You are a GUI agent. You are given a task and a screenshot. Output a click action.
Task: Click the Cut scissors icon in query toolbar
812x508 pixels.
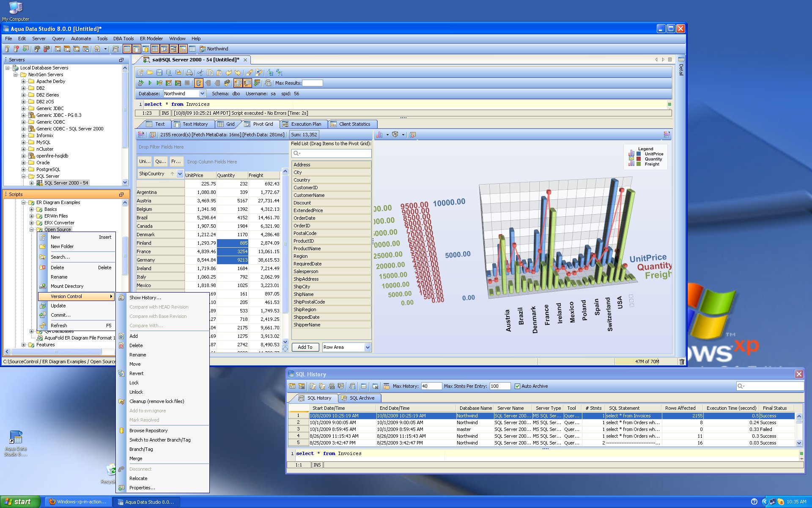coord(200,73)
